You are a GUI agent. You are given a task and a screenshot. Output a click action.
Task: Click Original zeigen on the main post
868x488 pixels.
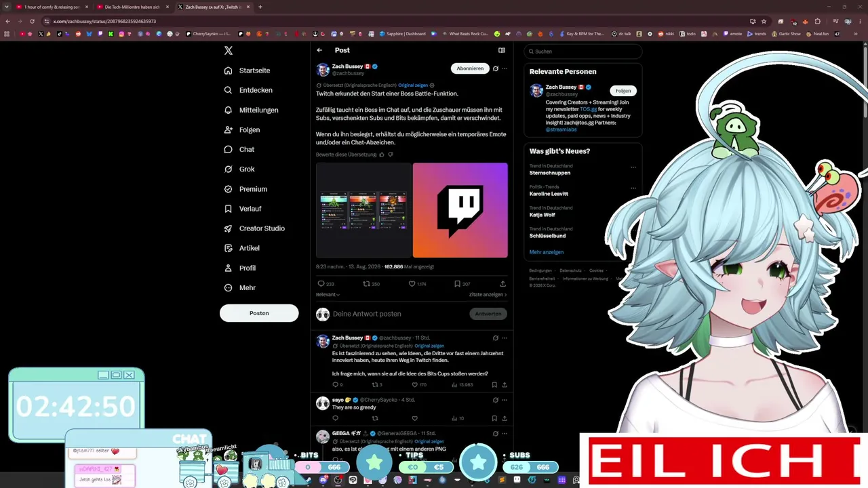[x=413, y=85]
